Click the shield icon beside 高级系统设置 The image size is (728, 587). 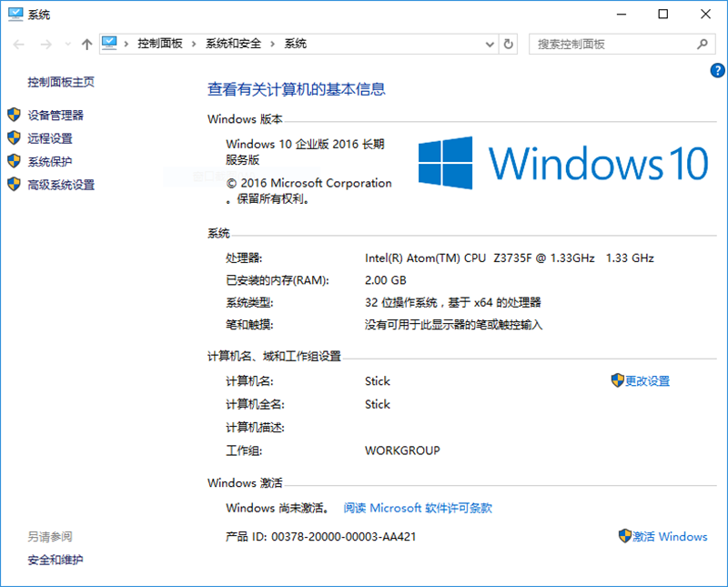tap(14, 185)
